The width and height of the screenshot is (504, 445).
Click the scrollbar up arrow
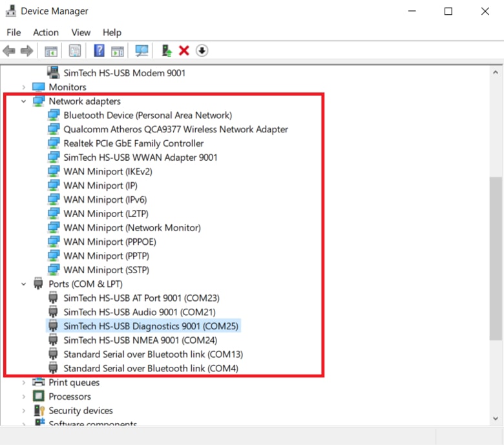tap(496, 72)
